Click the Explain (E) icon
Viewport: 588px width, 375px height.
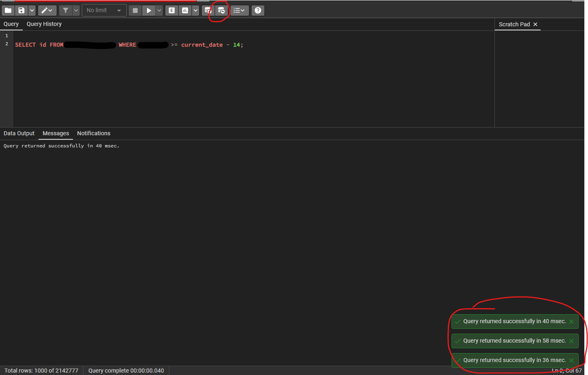click(172, 11)
